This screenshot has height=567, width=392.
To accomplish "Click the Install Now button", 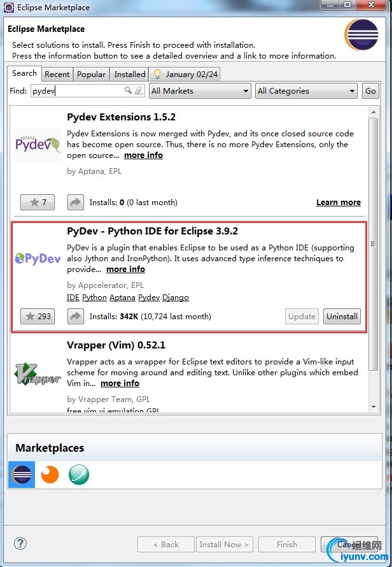I will (x=225, y=544).
